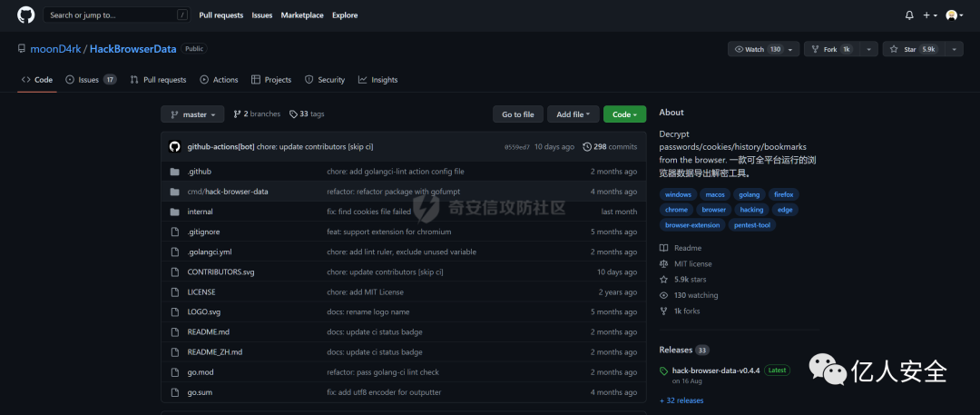Open the 130 watching link
The height and width of the screenshot is (415, 980).
[689, 295]
